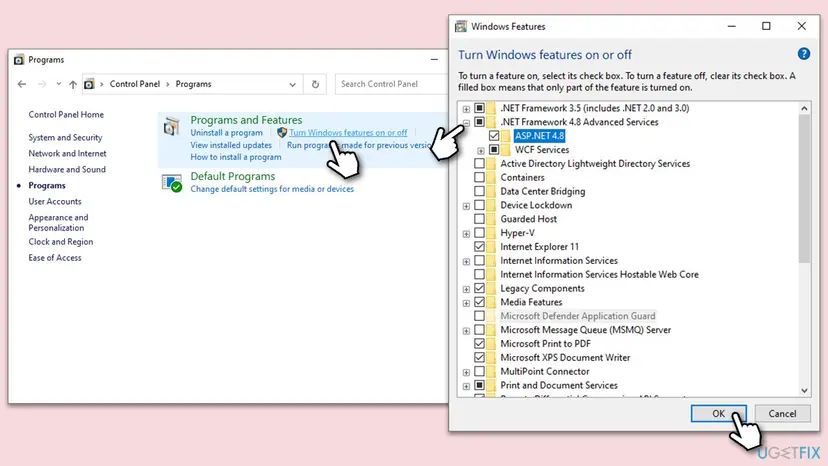Click scroll up arrow in features list
828x466 pixels.
(804, 108)
